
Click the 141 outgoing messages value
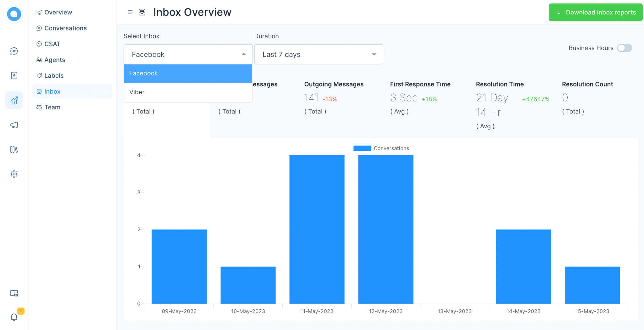point(311,98)
